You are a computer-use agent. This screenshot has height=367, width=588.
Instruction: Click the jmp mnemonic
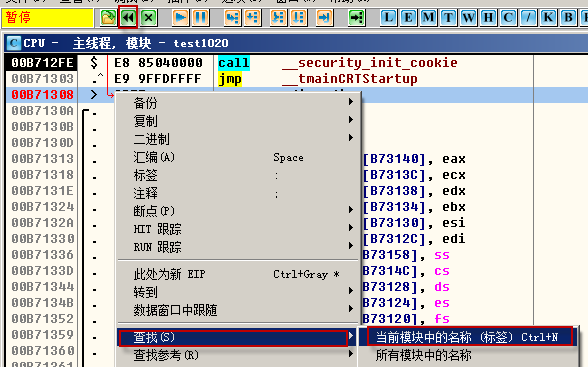(230, 79)
